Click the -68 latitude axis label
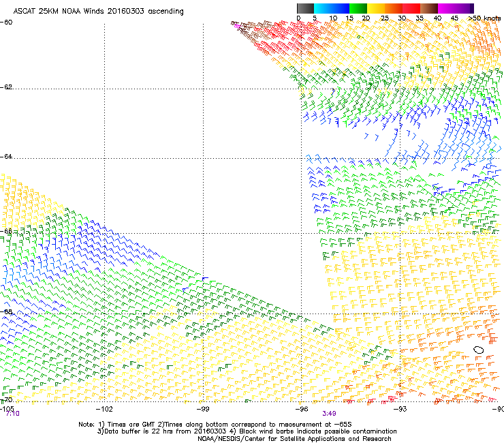The image size is (504, 443). [6, 311]
